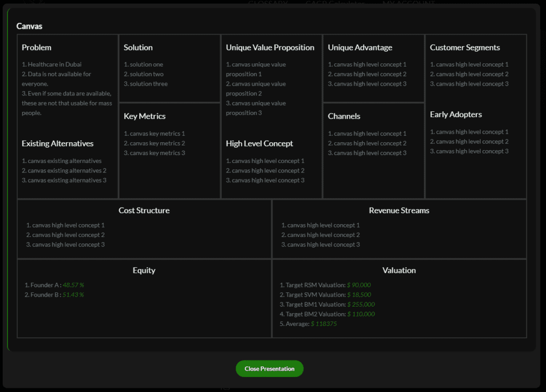Viewport: 546px width, 392px height.
Task: Select 'canvas existing alternatives 3' item
Action: pyautogui.click(x=64, y=180)
